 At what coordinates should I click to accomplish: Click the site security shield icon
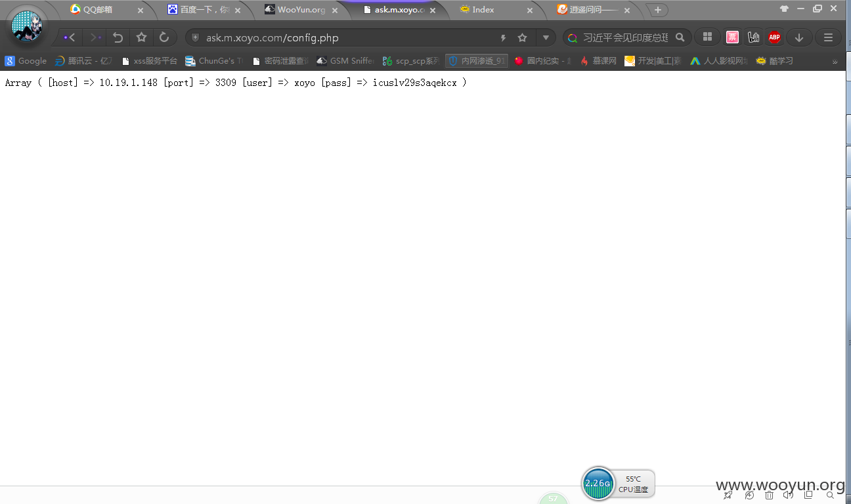(x=195, y=37)
